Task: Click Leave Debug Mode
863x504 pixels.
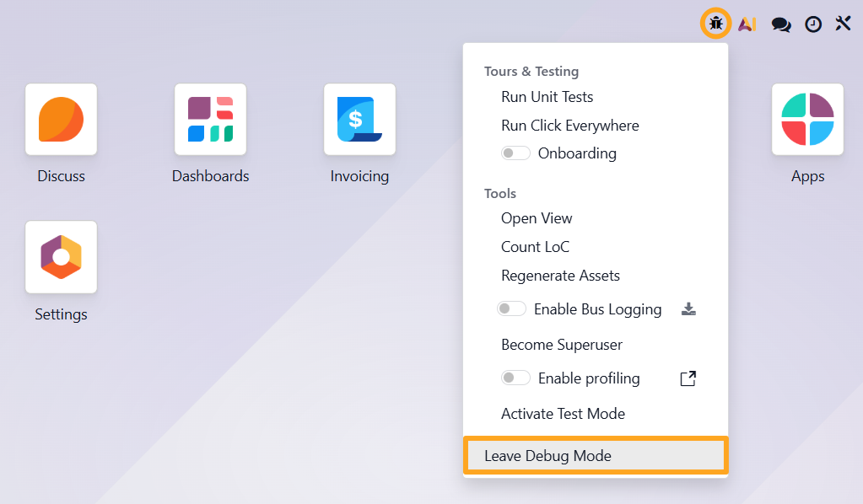Action: click(596, 456)
